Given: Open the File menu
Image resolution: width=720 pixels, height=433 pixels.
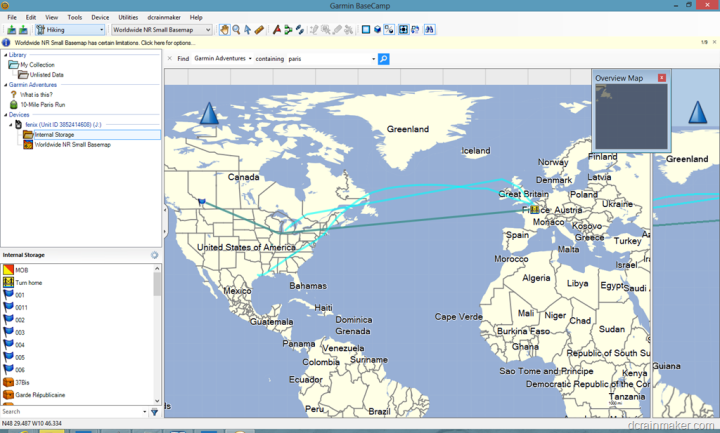Looking at the screenshot, I should click(12, 17).
